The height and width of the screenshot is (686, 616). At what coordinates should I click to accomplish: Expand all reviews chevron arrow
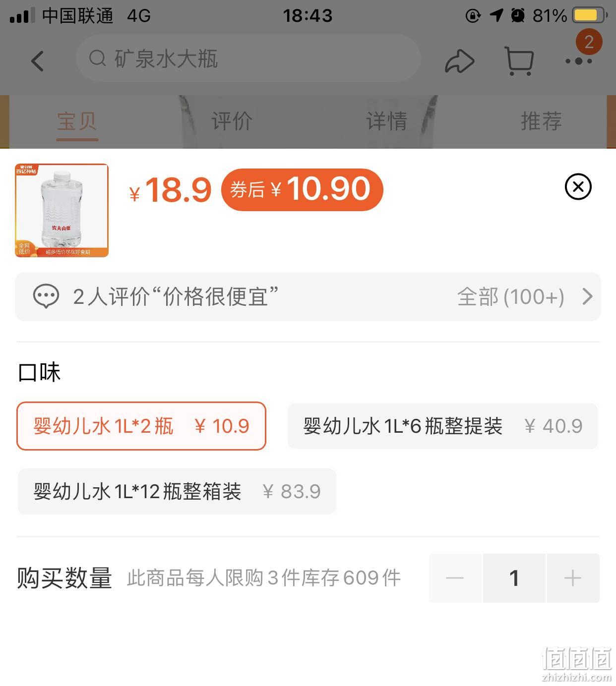pos(587,296)
